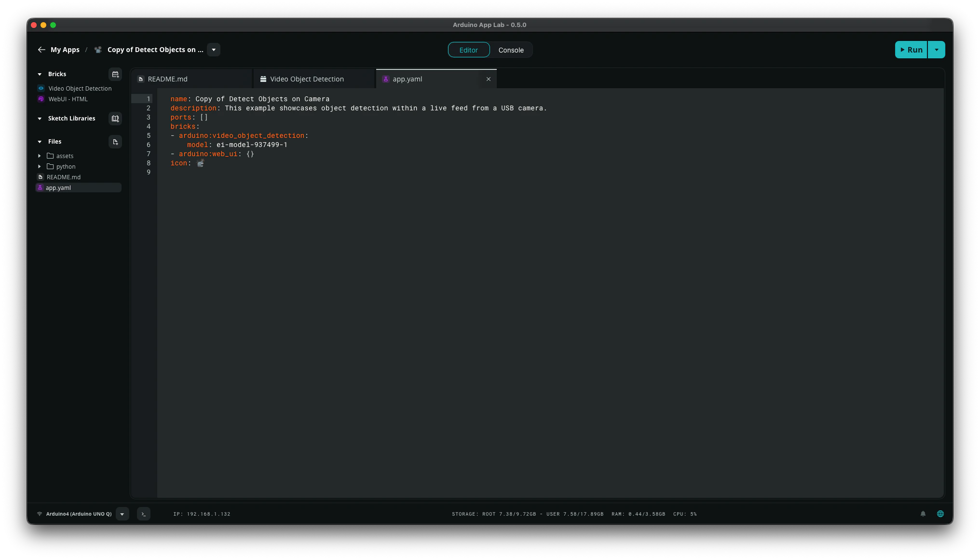This screenshot has width=980, height=560.
Task: Expand the assets folder
Action: 40,156
